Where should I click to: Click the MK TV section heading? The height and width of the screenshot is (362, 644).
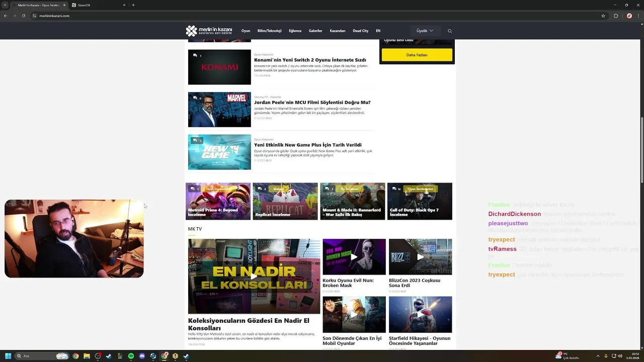(x=195, y=229)
